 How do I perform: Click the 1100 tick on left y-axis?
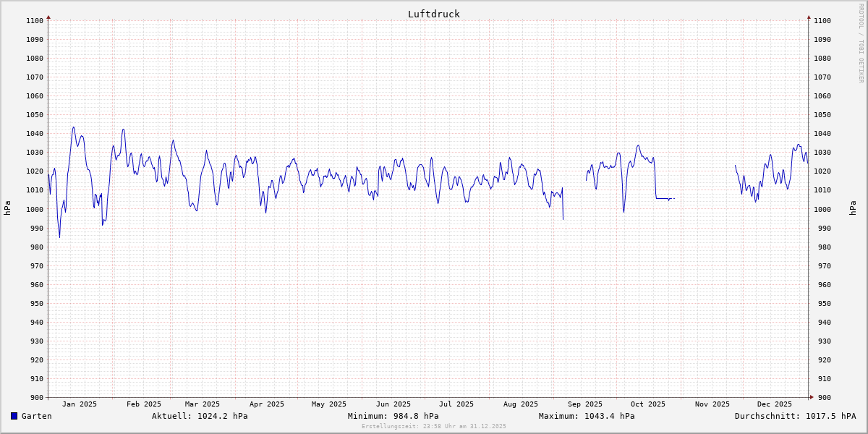pyautogui.click(x=35, y=20)
